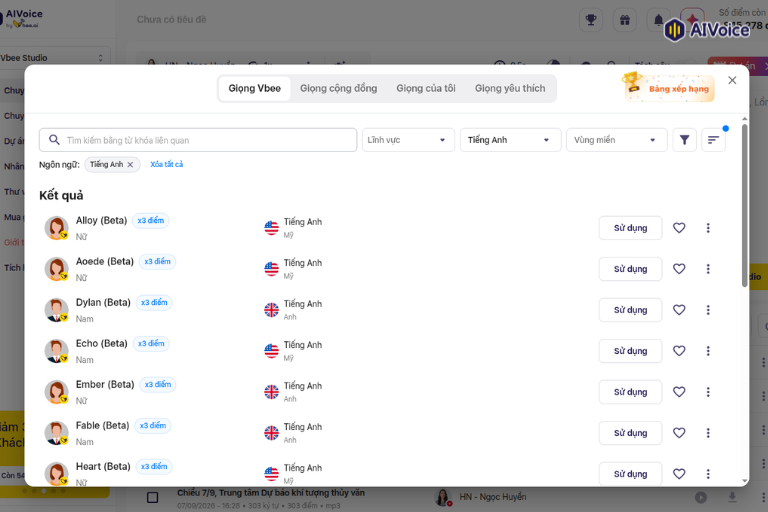Image resolution: width=768 pixels, height=512 pixels.
Task: Favorite the Ember (Beta) voice
Action: coord(679,392)
